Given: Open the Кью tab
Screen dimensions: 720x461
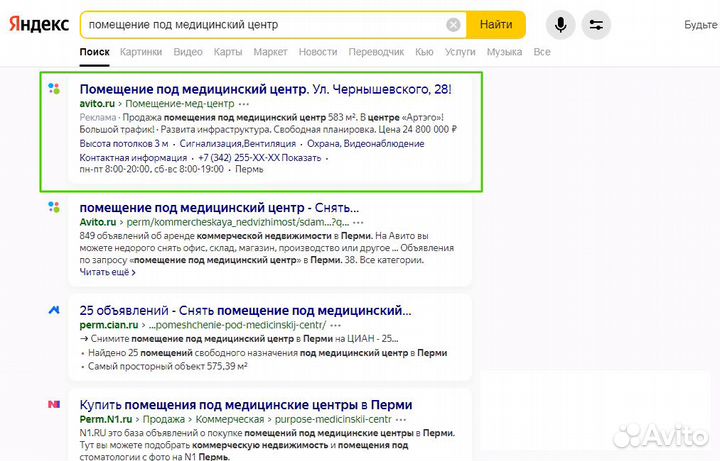Looking at the screenshot, I should [x=424, y=52].
